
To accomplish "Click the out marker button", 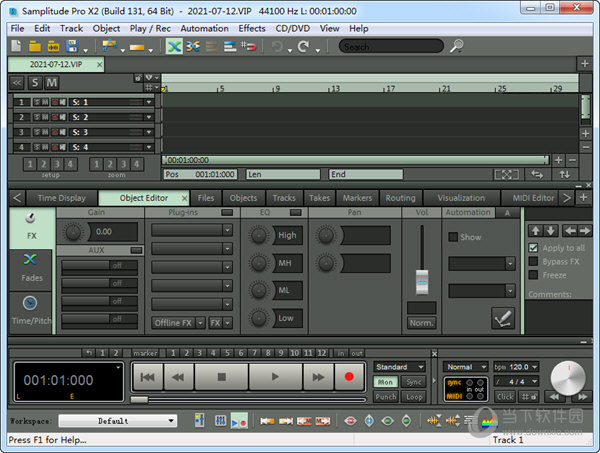I will (357, 353).
